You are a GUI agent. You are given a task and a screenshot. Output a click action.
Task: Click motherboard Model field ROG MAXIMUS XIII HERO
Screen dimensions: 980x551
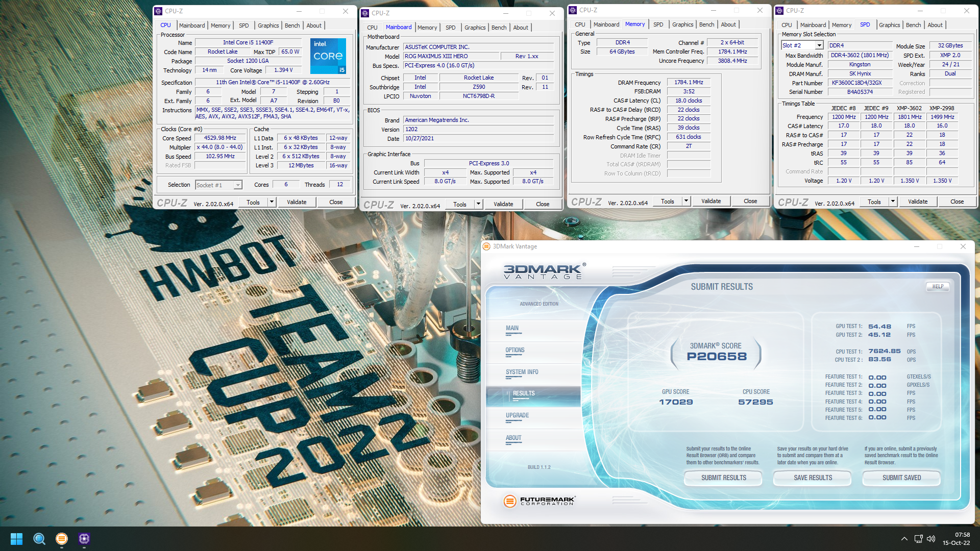click(450, 57)
